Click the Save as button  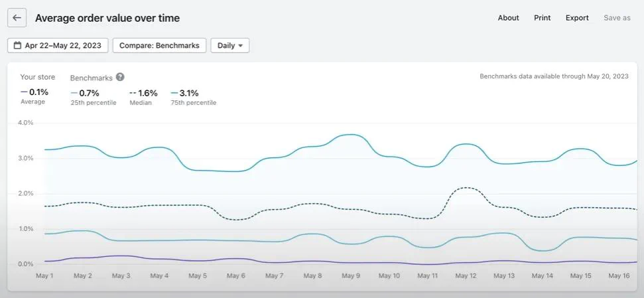[617, 18]
